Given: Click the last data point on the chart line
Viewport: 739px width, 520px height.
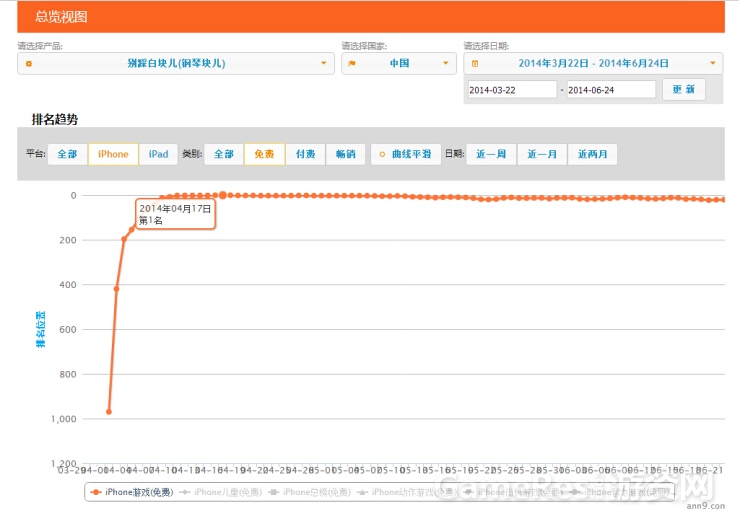Looking at the screenshot, I should pyautogui.click(x=723, y=200).
